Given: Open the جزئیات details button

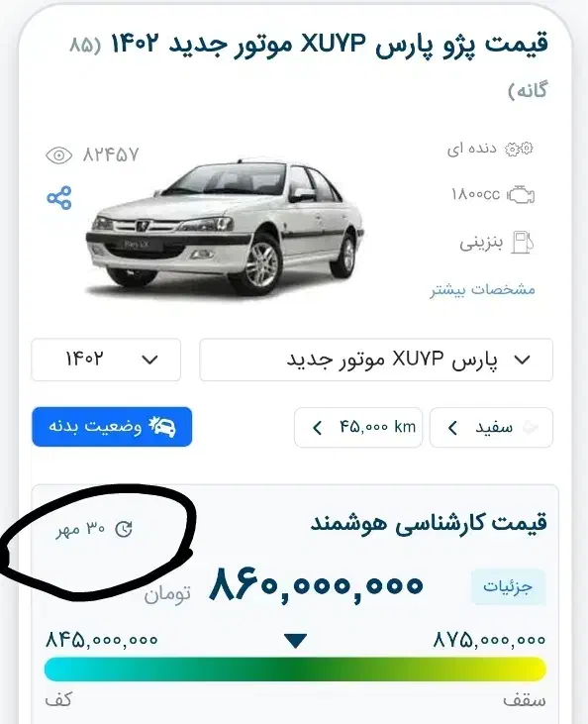Looking at the screenshot, I should pyautogui.click(x=508, y=587).
